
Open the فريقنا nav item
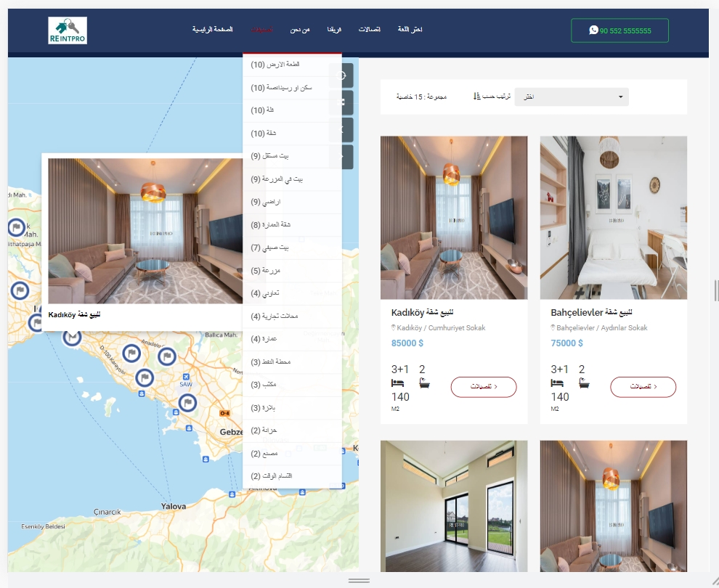[x=334, y=29]
